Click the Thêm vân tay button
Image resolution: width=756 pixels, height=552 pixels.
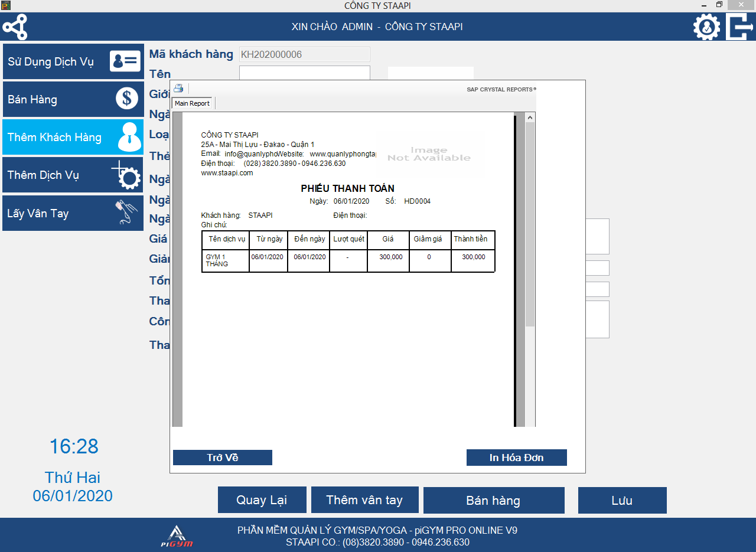click(364, 500)
